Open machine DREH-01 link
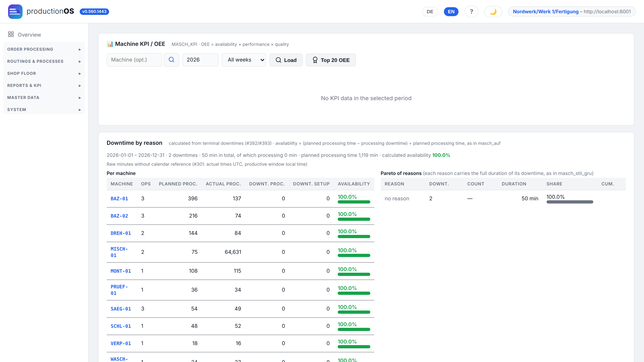 (121, 233)
